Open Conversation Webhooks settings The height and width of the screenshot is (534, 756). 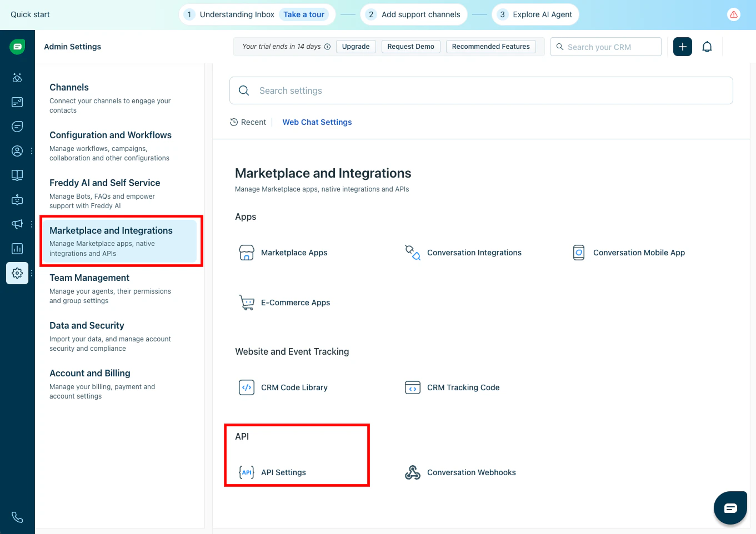[471, 472]
